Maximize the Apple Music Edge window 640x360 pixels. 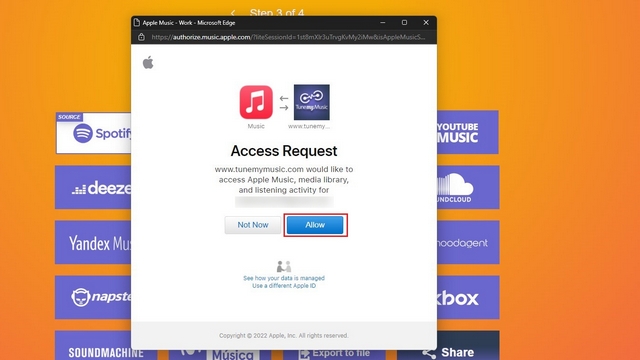point(404,22)
